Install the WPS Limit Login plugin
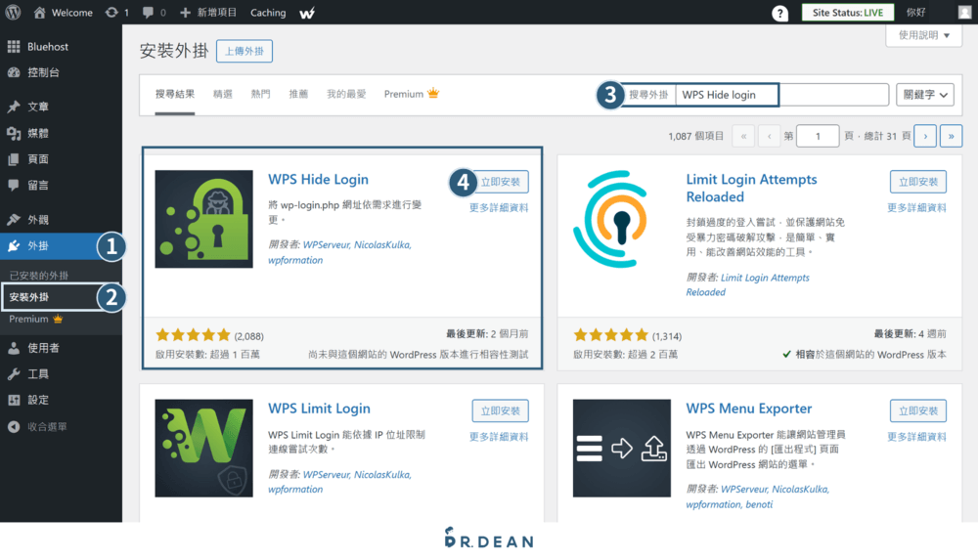Image resolution: width=978 pixels, height=560 pixels. pyautogui.click(x=500, y=410)
